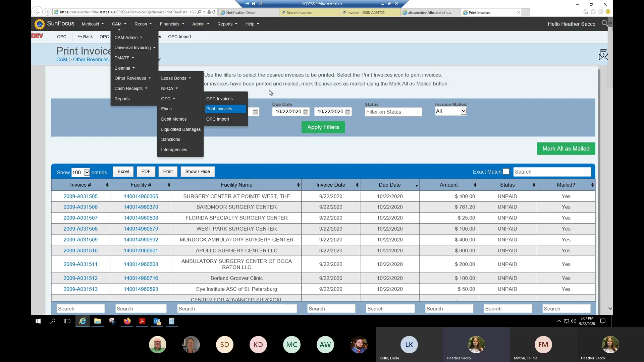644x362 pixels.
Task: Click the Print Invoices envelope icon
Action: 603,55
